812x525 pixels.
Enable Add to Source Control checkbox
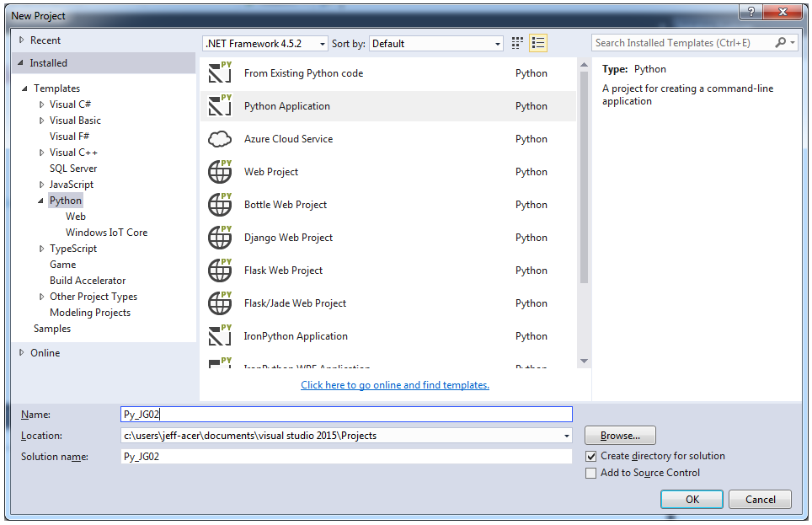(x=590, y=473)
